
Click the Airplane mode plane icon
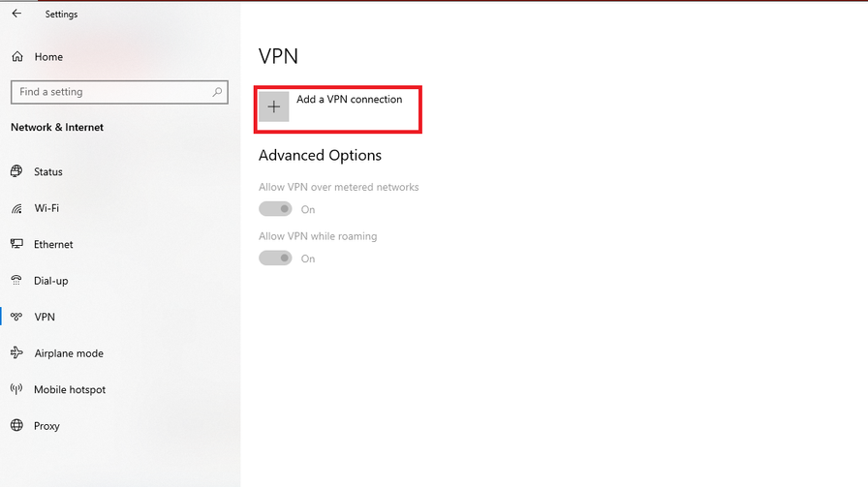[16, 353]
